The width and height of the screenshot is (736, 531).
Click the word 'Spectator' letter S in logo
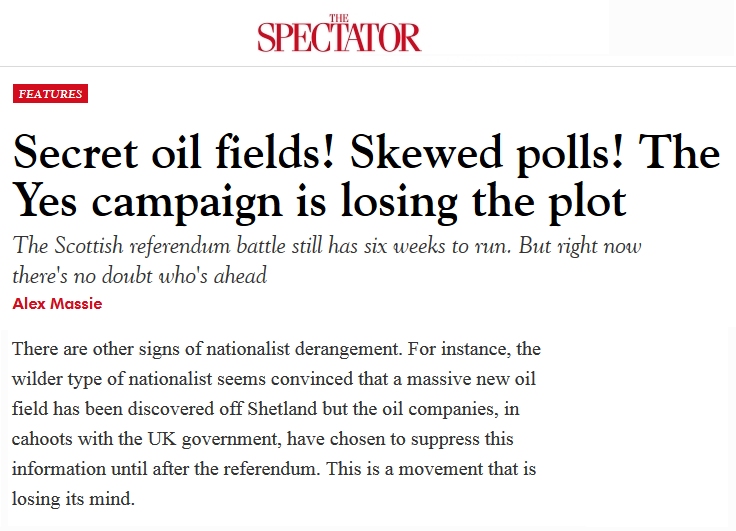coord(265,38)
